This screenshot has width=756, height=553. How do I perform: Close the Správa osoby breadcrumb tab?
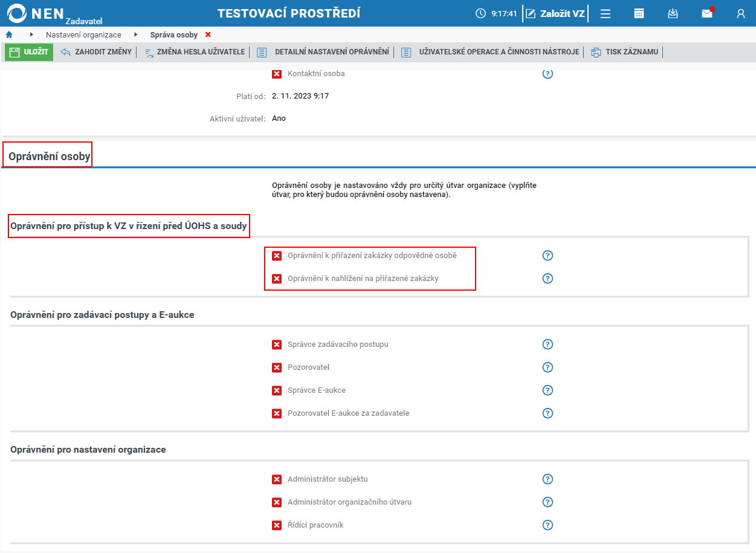pos(208,34)
